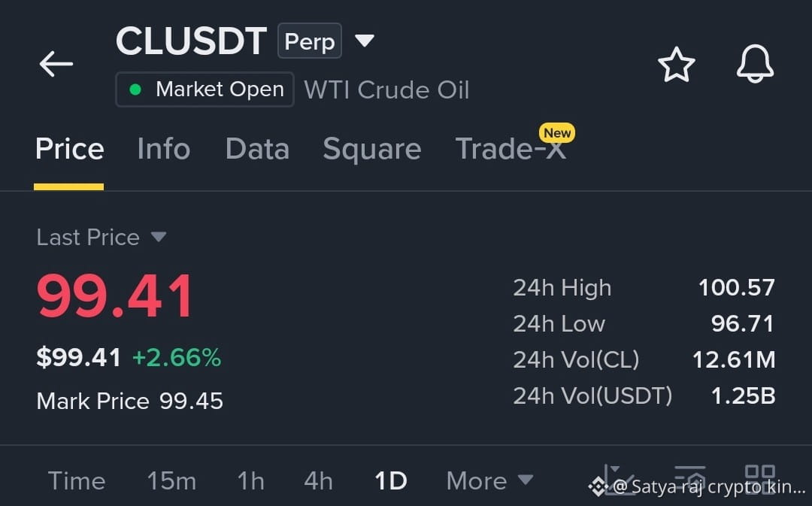Open price alerts via bell icon
812x506 pixels.
[x=755, y=64]
